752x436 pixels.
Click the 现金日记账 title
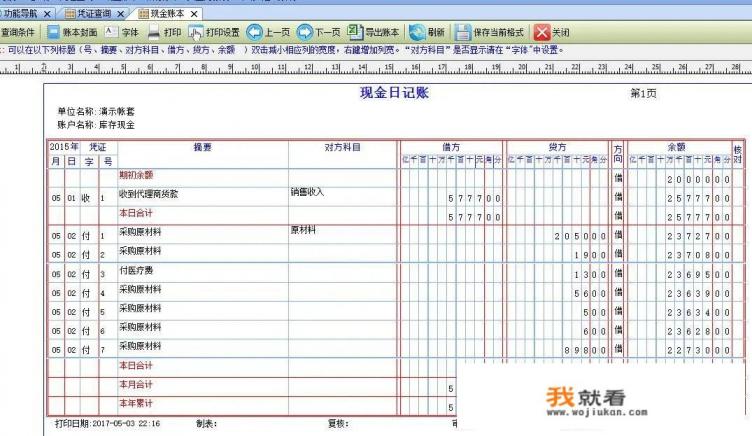pos(394,93)
